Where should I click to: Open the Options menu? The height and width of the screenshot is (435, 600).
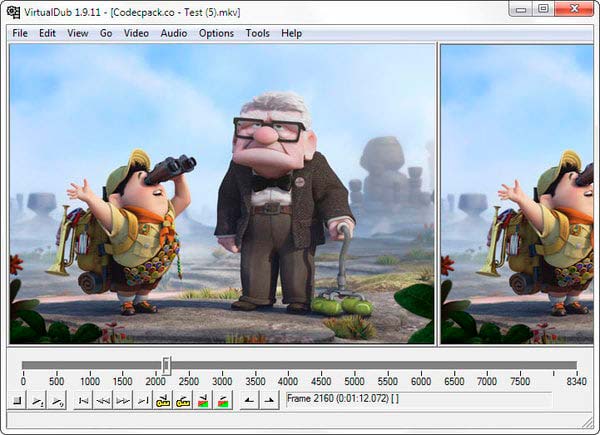(216, 33)
